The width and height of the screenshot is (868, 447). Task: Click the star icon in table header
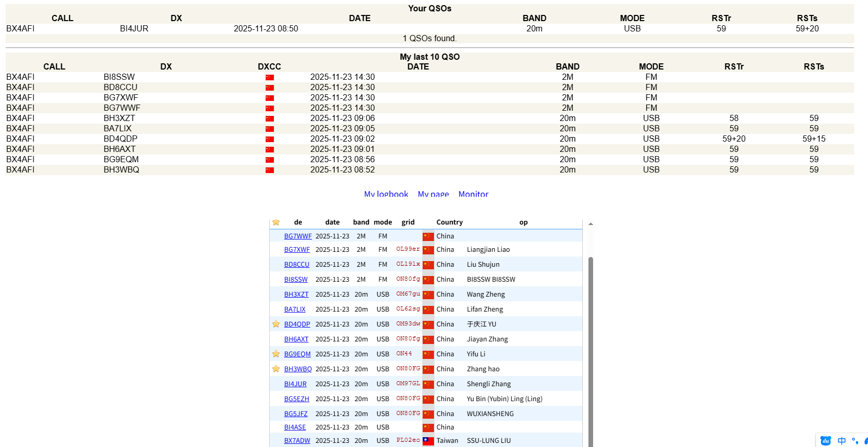tap(276, 222)
